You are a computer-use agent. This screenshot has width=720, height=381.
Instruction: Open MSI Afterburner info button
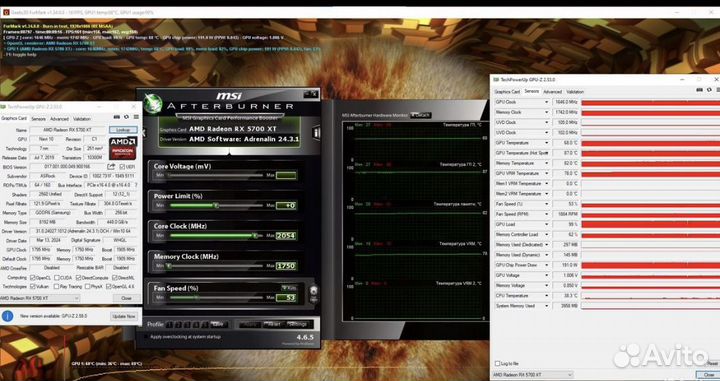[316, 133]
